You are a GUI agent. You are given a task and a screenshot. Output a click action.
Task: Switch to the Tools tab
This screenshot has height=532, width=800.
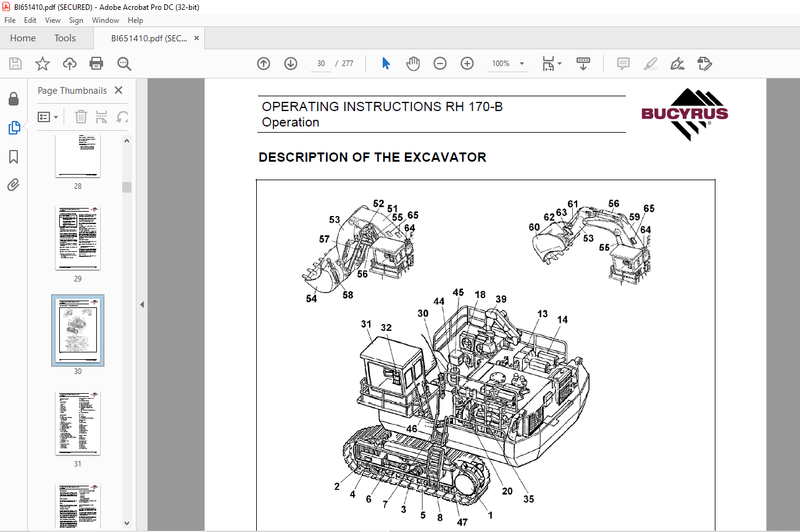[x=65, y=38]
